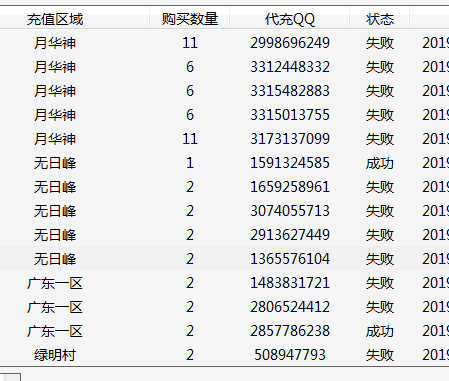Click 成功 status in row 1591324585
The height and width of the screenshot is (381, 449).
tap(380, 163)
